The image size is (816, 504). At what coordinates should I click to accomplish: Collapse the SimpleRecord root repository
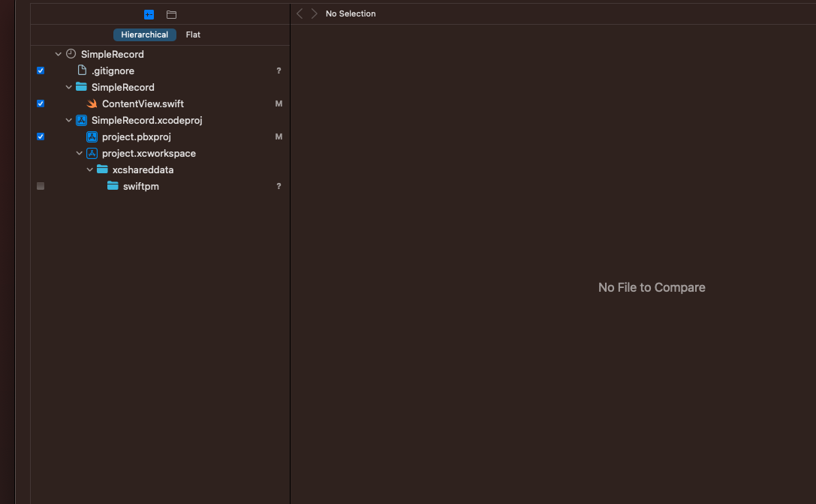59,54
